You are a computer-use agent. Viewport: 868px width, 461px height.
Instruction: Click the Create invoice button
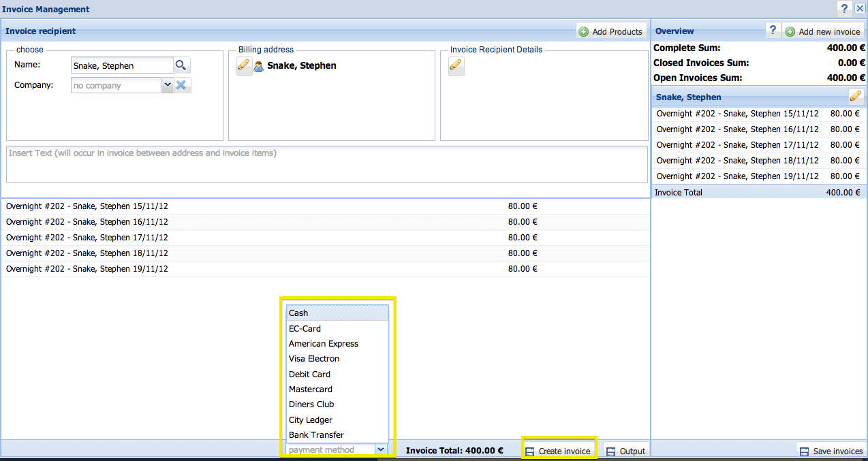559,451
